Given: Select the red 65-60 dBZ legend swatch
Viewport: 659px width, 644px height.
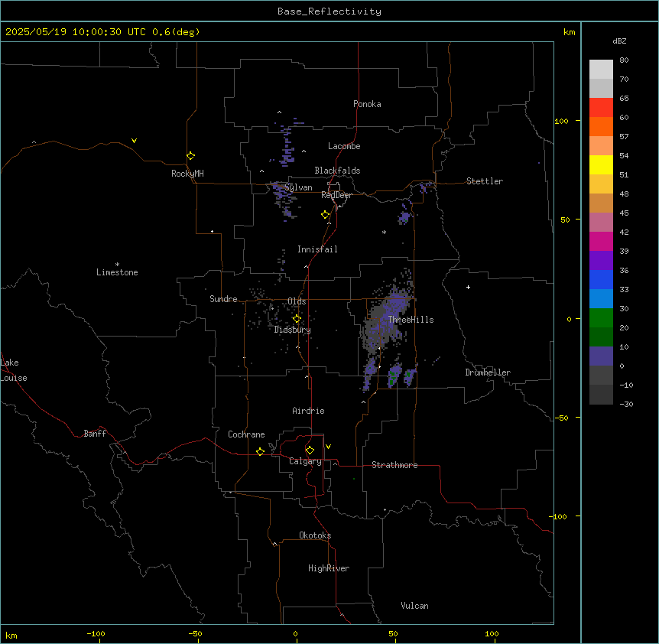Looking at the screenshot, I should point(601,107).
